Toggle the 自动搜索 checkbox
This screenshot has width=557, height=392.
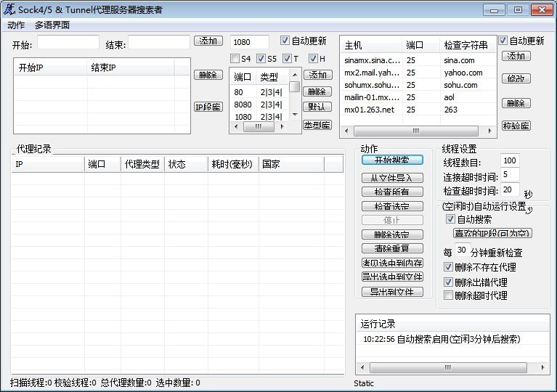(x=450, y=219)
